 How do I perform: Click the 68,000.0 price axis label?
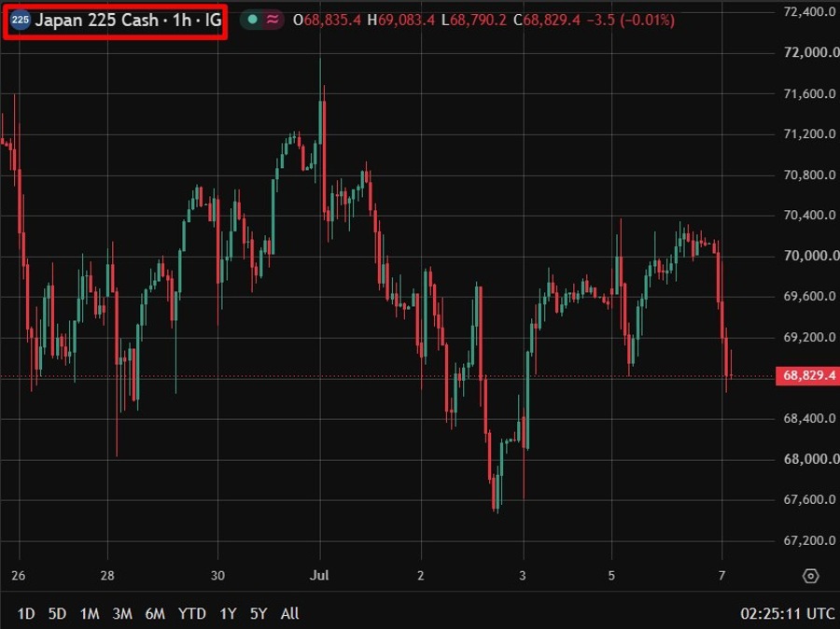click(810, 459)
